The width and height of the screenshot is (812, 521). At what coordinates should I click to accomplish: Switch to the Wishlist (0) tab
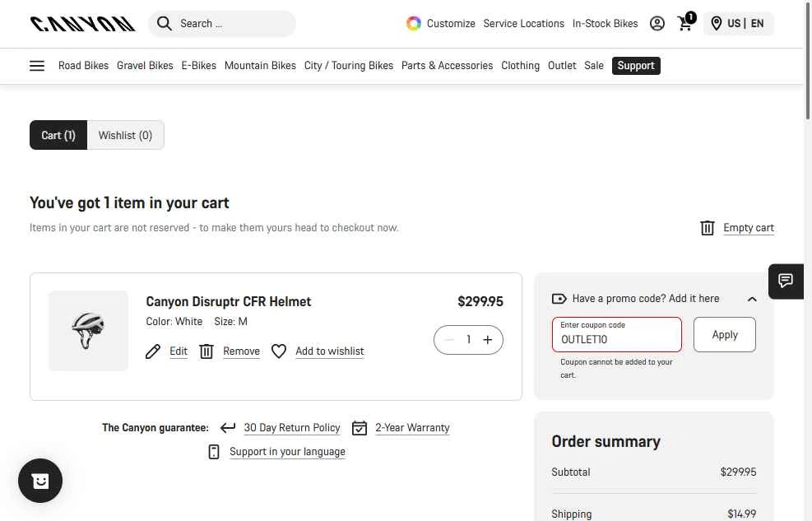[125, 135]
